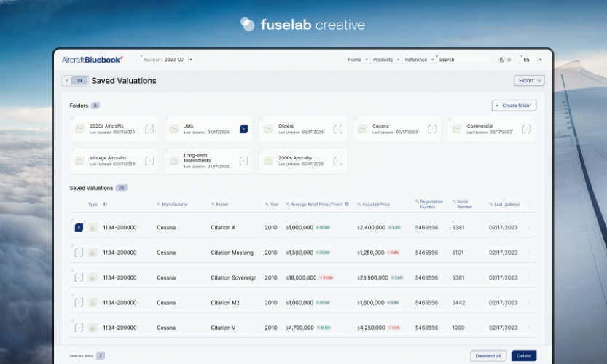The width and height of the screenshot is (607, 364).
Task: Check the Citation M2 row checkbox
Action: (x=79, y=303)
